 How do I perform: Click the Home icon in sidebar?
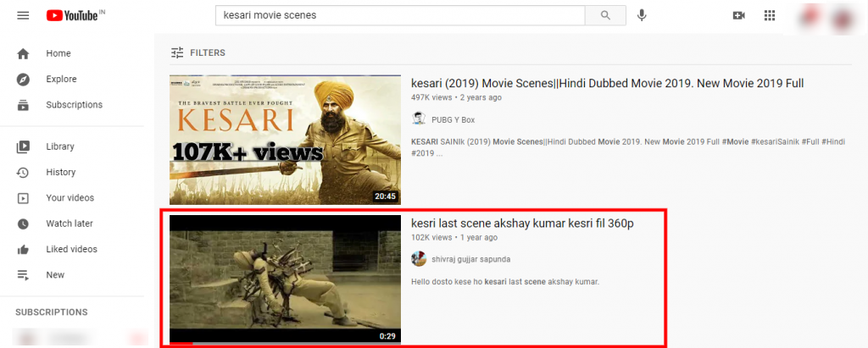23,53
